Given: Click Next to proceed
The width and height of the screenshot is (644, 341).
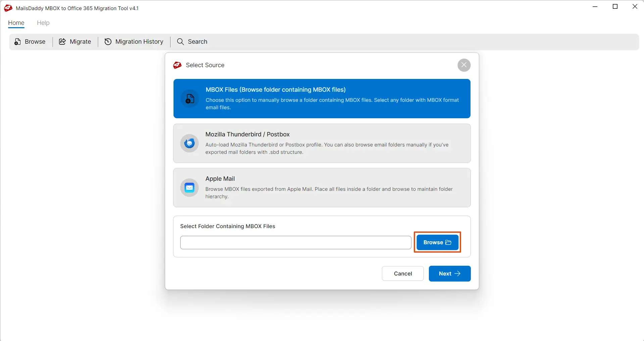Looking at the screenshot, I should [449, 273].
